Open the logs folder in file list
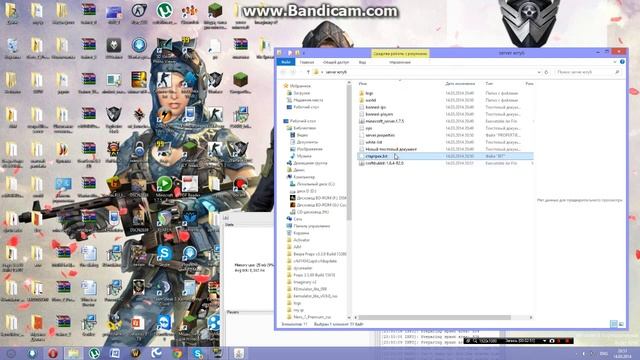The height and width of the screenshot is (360, 640). click(369, 93)
